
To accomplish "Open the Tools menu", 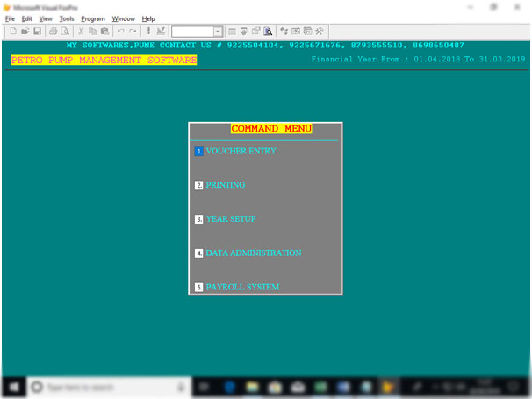I will pyautogui.click(x=67, y=18).
